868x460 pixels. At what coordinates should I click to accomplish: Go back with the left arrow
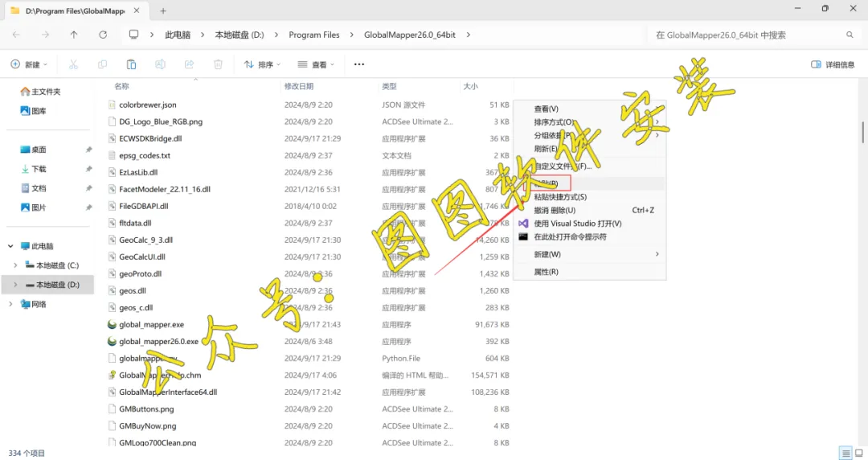[x=16, y=35]
